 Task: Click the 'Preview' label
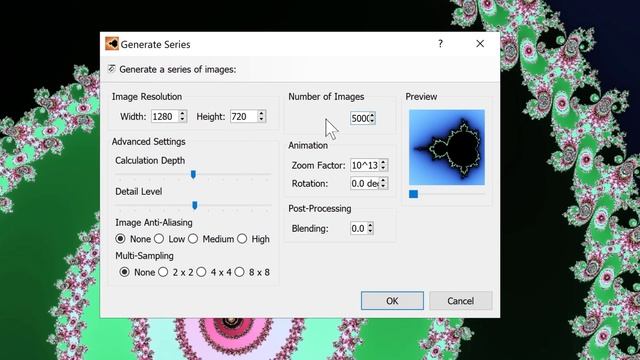(421, 97)
